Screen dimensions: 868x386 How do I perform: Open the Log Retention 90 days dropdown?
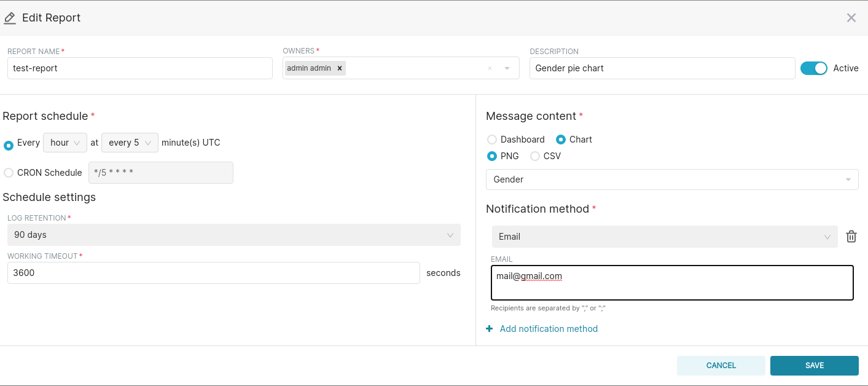point(234,235)
